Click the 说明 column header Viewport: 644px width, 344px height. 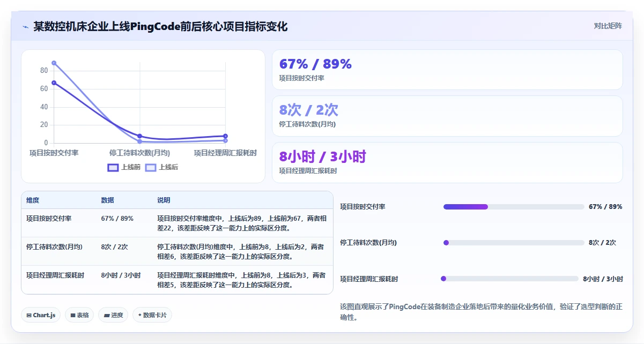164,200
